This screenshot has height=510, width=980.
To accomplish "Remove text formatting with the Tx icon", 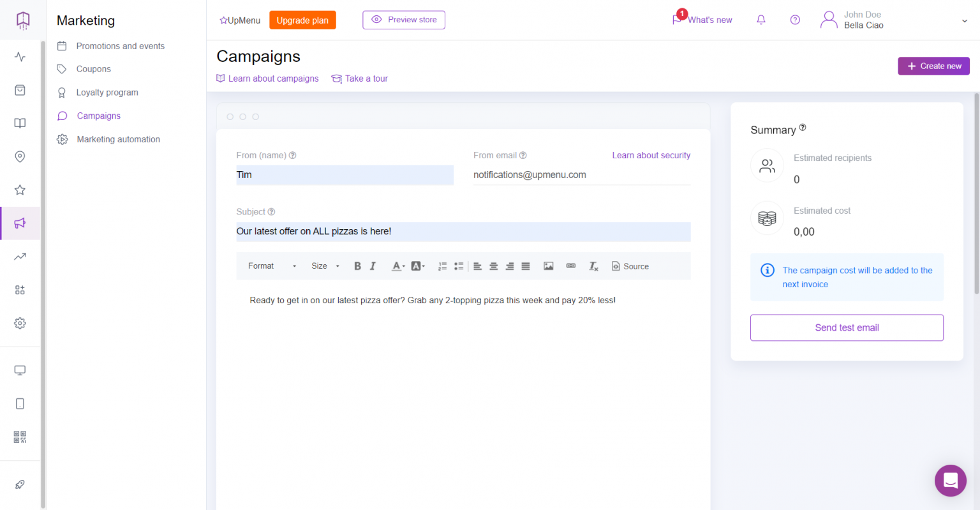I will (593, 266).
